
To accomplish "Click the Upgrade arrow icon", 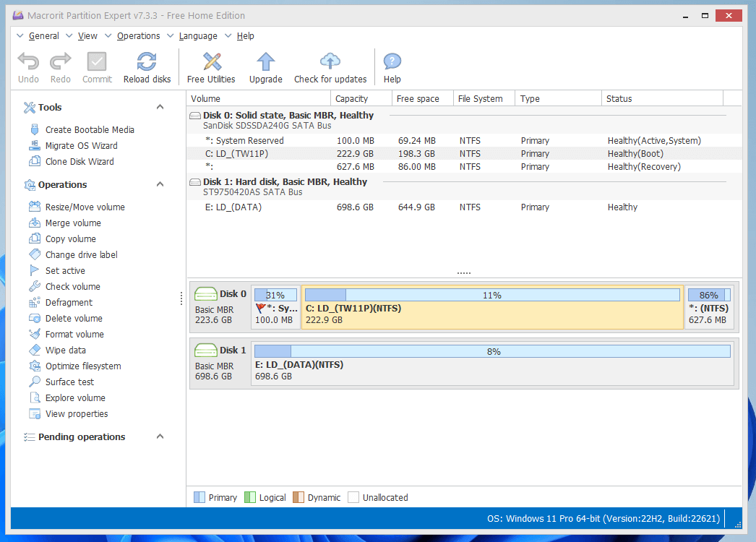I will tap(265, 62).
